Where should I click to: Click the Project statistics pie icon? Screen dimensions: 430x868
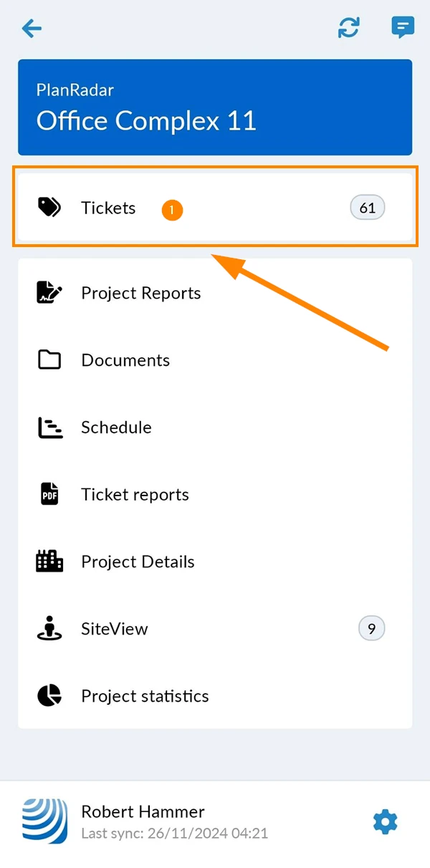click(x=49, y=695)
